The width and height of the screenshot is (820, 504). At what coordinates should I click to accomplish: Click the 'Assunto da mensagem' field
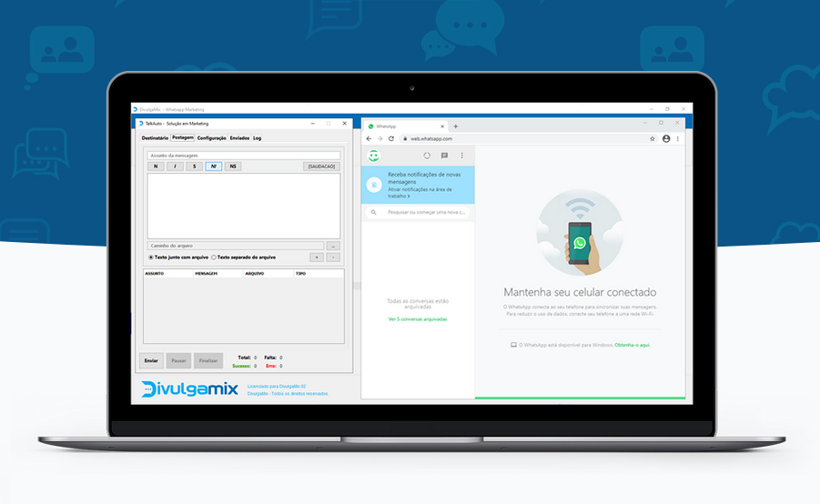(244, 156)
